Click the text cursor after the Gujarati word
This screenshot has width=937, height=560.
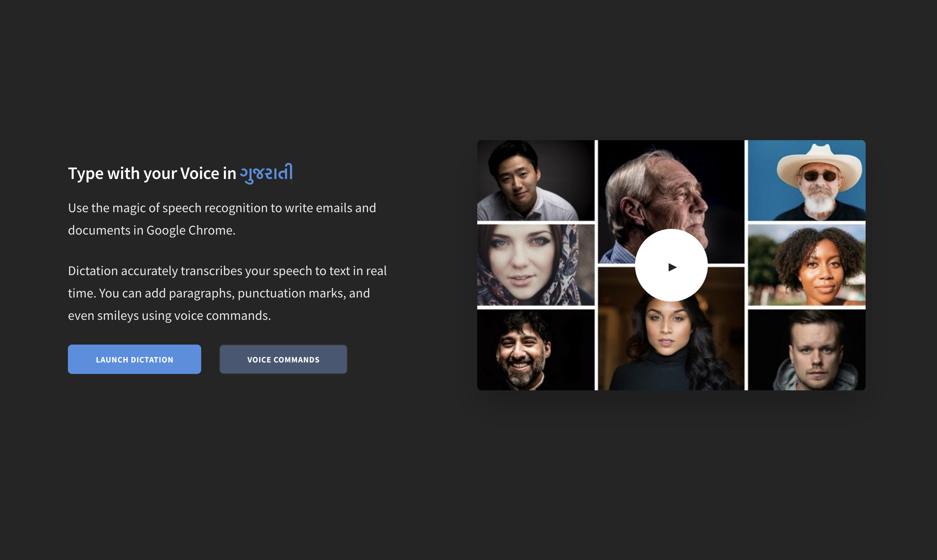point(292,174)
